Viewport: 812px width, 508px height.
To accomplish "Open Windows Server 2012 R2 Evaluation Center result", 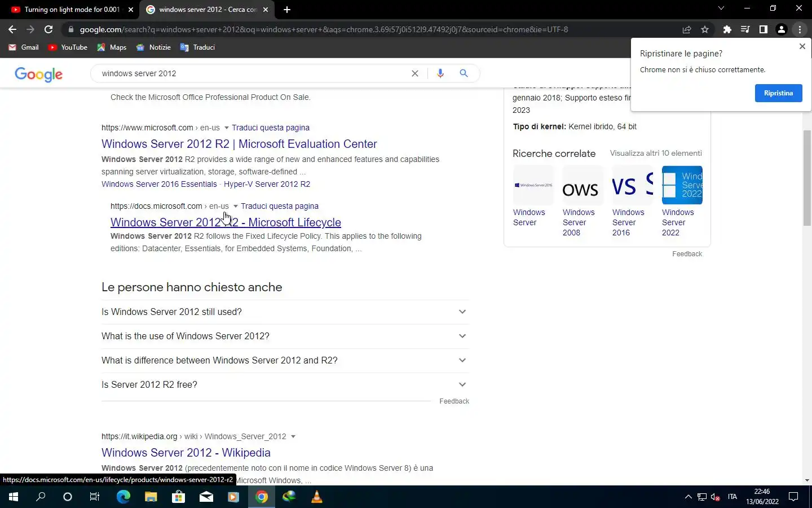I will pos(239,144).
